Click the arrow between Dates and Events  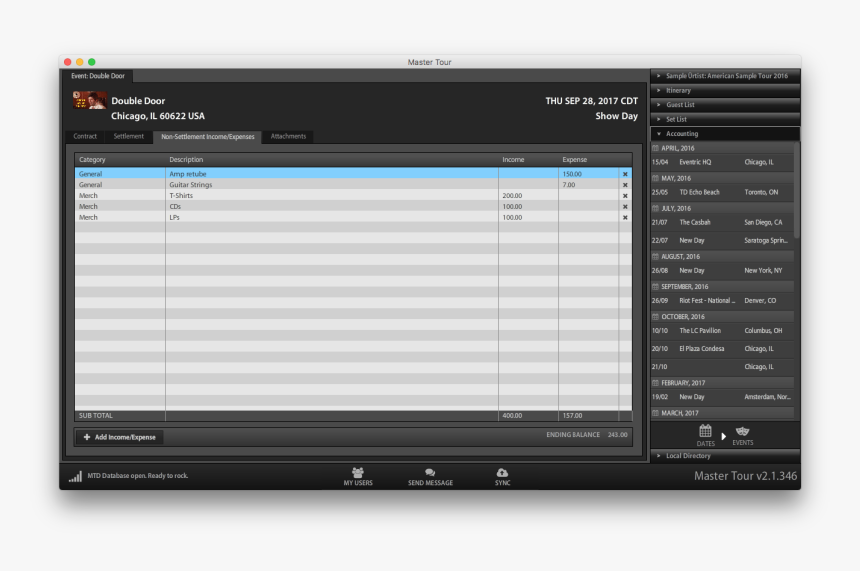point(723,437)
